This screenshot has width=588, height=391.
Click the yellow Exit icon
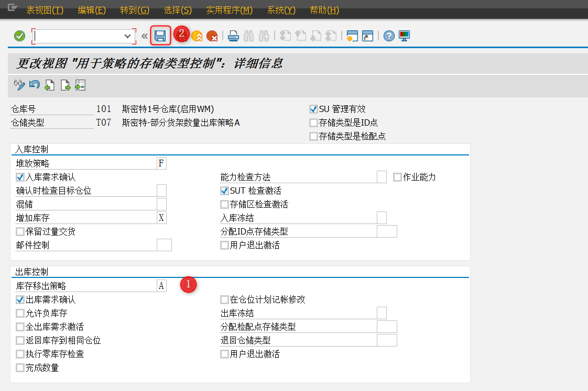197,36
